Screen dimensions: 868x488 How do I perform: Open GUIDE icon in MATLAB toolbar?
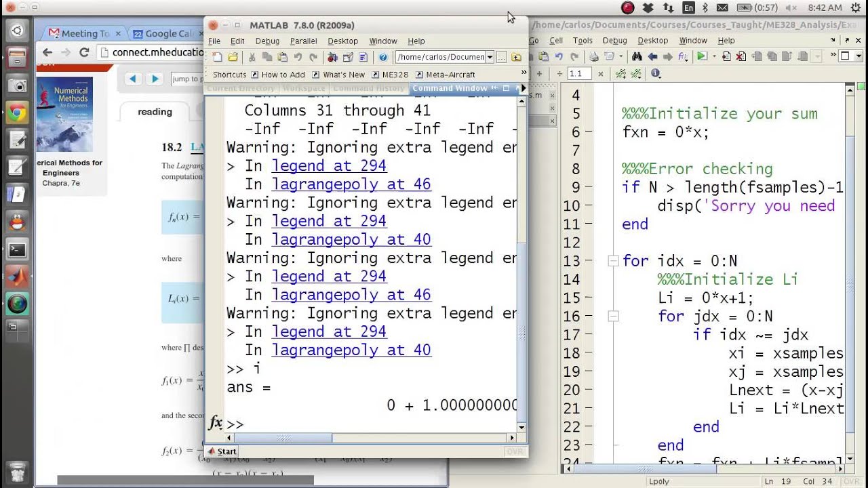click(x=348, y=58)
